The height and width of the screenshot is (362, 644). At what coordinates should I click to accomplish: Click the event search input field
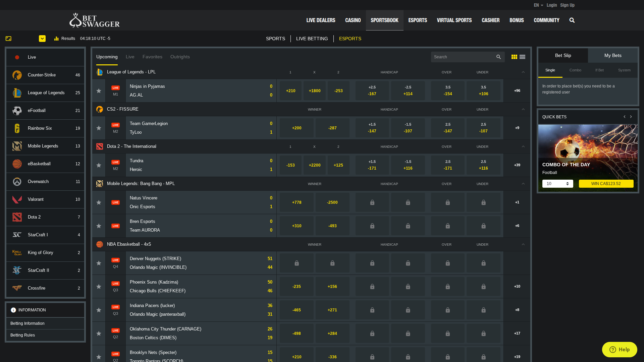465,57
